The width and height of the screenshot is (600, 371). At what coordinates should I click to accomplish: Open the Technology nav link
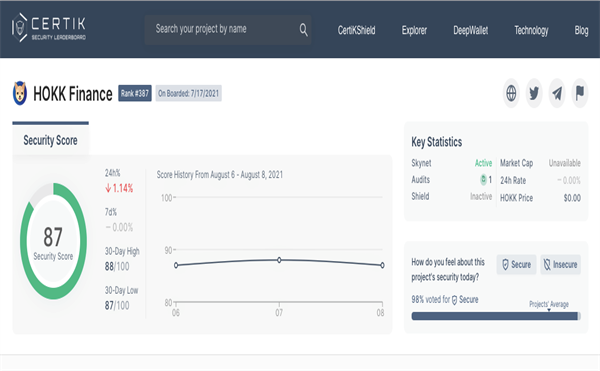coord(531,30)
